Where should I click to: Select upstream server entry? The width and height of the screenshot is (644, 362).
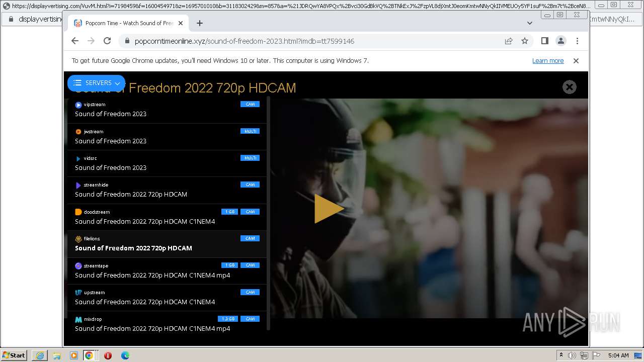click(x=167, y=298)
